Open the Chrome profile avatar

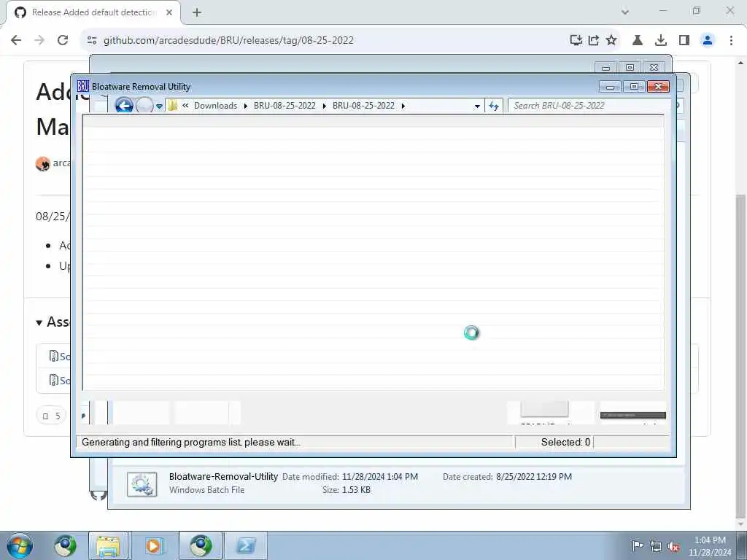(x=708, y=40)
